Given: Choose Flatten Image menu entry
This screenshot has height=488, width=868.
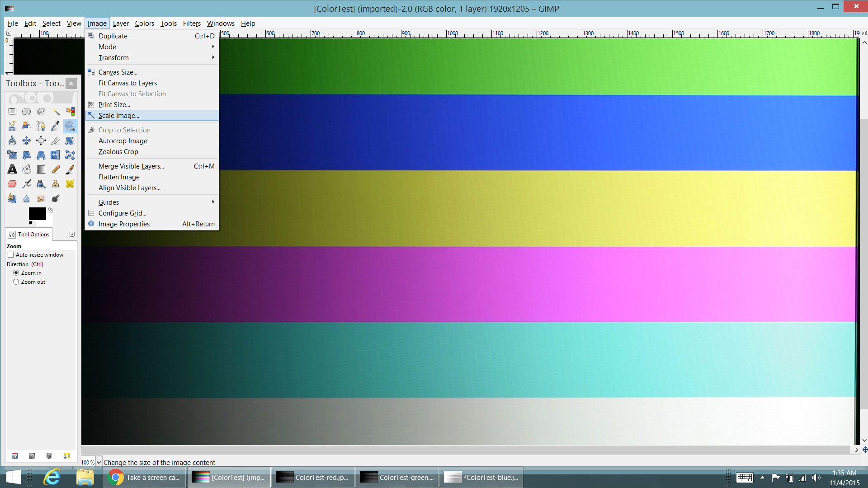Looking at the screenshot, I should pyautogui.click(x=152, y=177).
